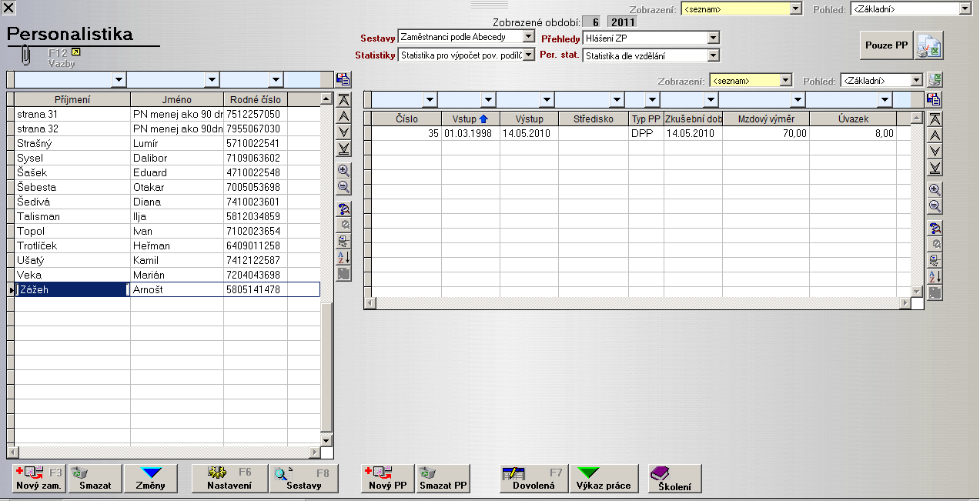Jump to first record in PP grid
The image size is (980, 501).
pos(935,119)
